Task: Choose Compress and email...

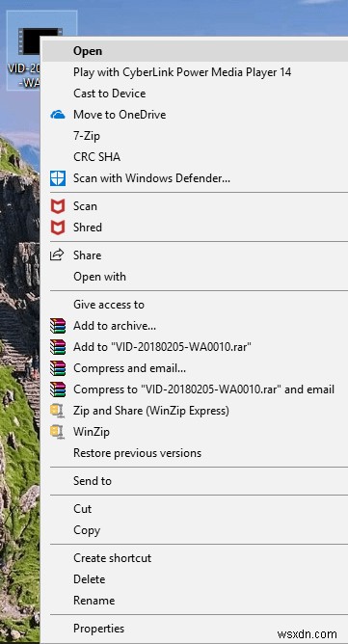Action: click(195, 368)
